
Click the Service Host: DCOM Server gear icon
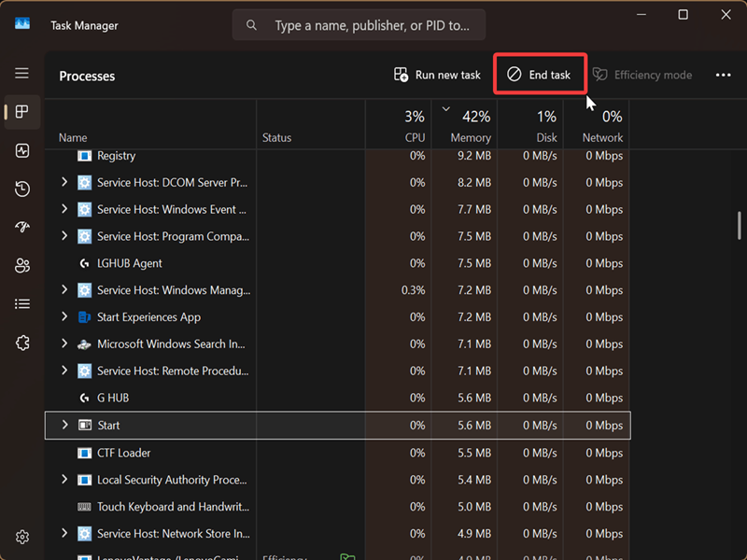pos(84,183)
